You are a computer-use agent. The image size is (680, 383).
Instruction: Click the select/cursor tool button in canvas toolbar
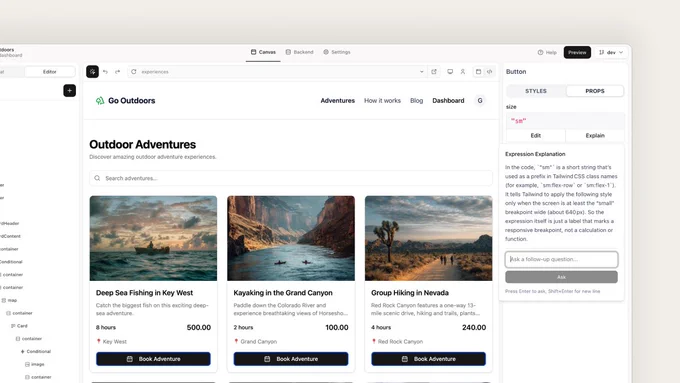click(92, 72)
